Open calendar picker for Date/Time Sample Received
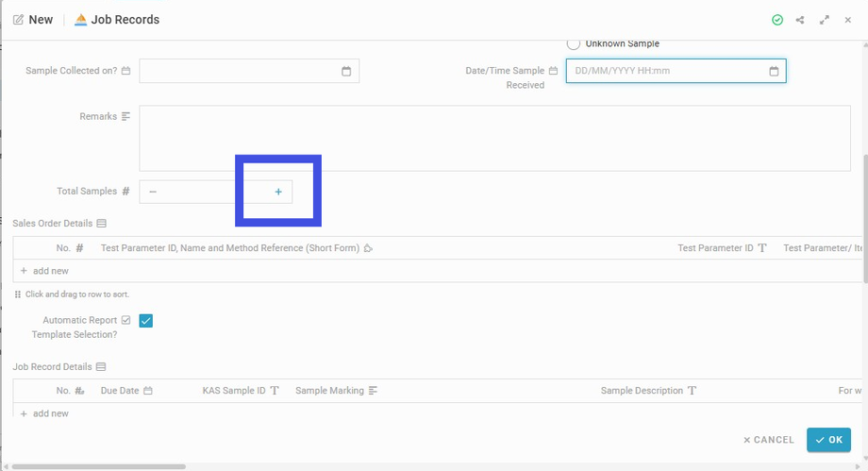 (774, 71)
